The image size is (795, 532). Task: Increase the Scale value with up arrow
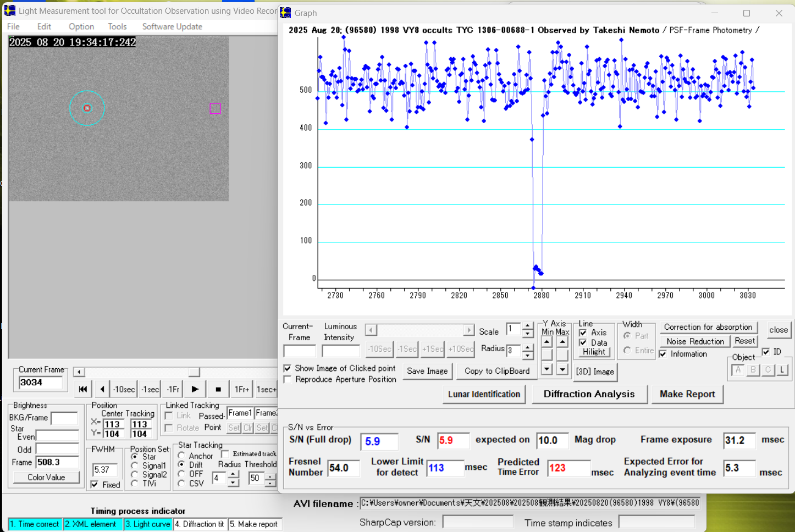point(527,326)
